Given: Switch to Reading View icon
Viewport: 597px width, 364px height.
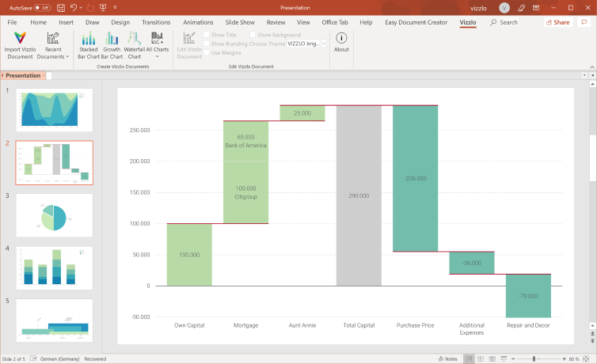Looking at the screenshot, I should (x=492, y=358).
